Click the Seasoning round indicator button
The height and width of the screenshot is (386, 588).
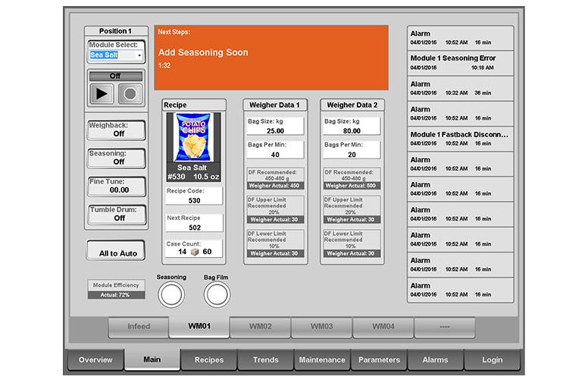[171, 295]
